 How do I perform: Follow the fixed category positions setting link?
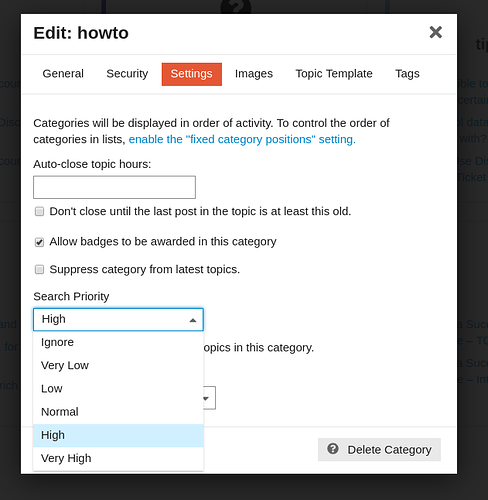[x=242, y=139]
